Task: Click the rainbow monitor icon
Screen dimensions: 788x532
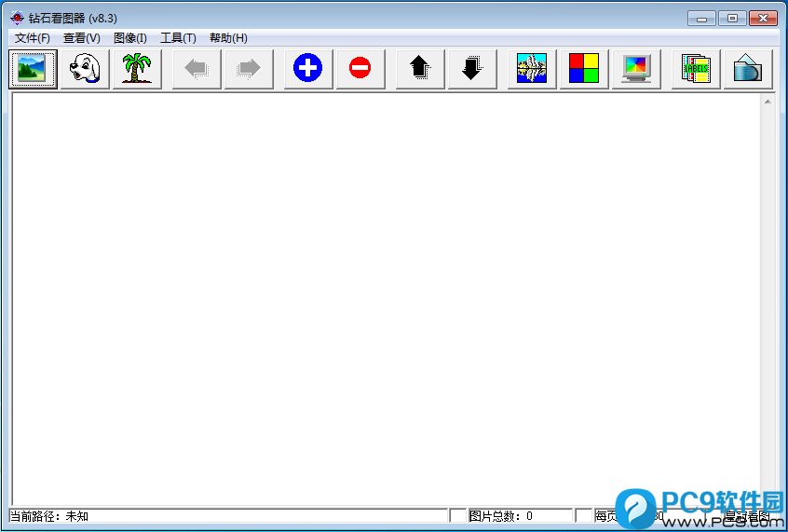Action: pyautogui.click(x=636, y=69)
